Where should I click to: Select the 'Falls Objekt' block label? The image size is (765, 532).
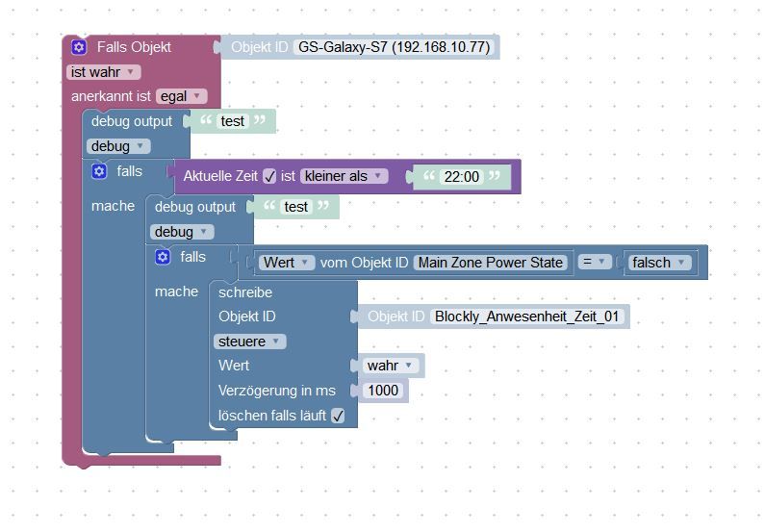(134, 47)
